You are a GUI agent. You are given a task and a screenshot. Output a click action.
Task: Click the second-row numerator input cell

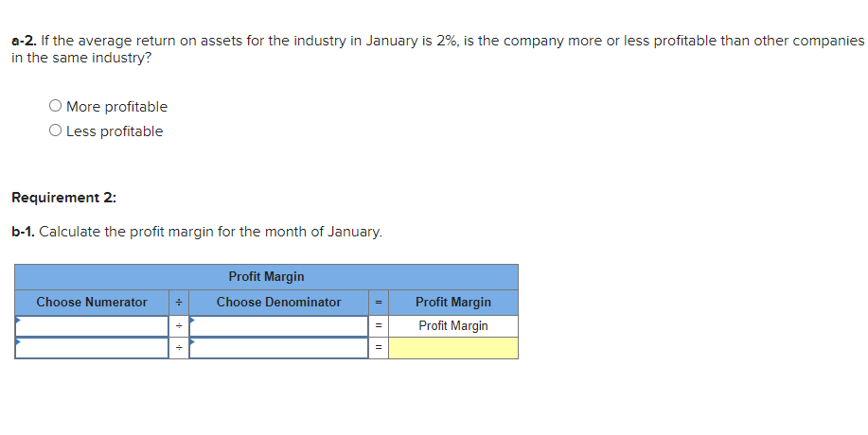[92, 348]
